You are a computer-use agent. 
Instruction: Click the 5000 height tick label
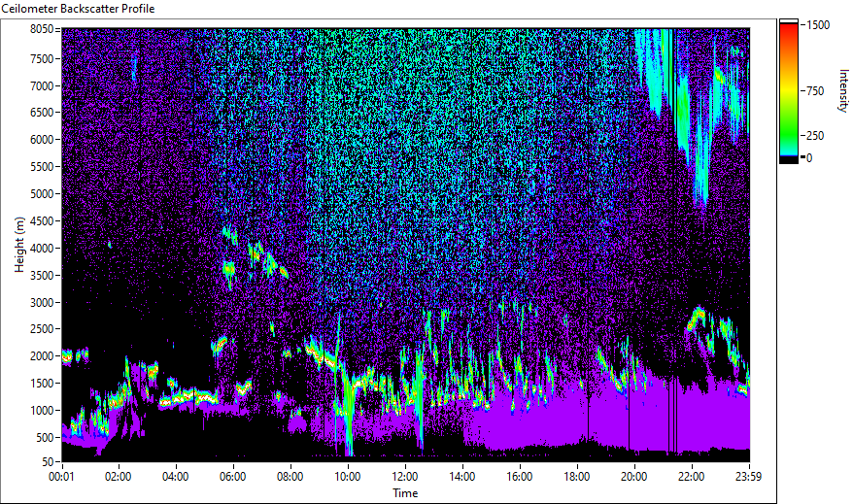pyautogui.click(x=42, y=194)
